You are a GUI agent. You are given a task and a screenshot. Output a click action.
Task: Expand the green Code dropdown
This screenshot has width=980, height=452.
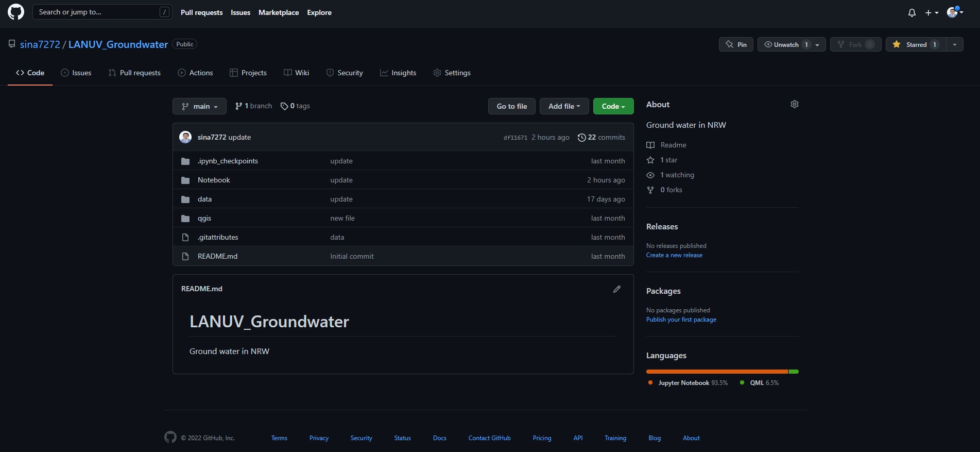tap(613, 106)
